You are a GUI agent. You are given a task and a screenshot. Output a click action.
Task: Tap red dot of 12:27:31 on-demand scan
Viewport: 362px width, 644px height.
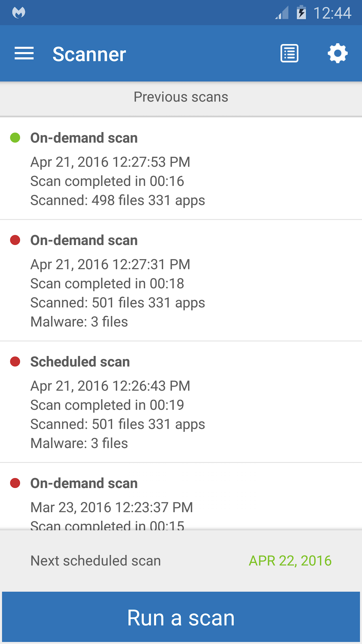(x=15, y=240)
